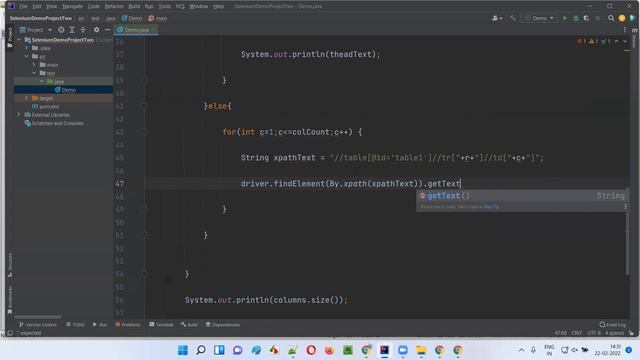Open Terminal tool window
The image size is (640, 360).
point(161,325)
